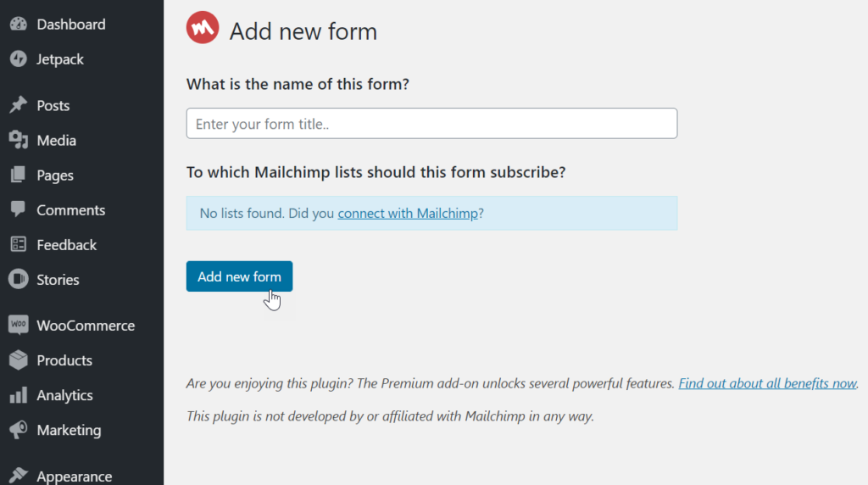
Task: Click the WooCommerce logo icon
Action: point(18,326)
